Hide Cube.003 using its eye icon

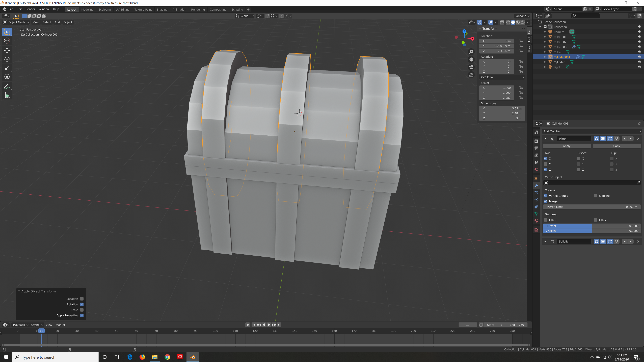[x=639, y=47]
